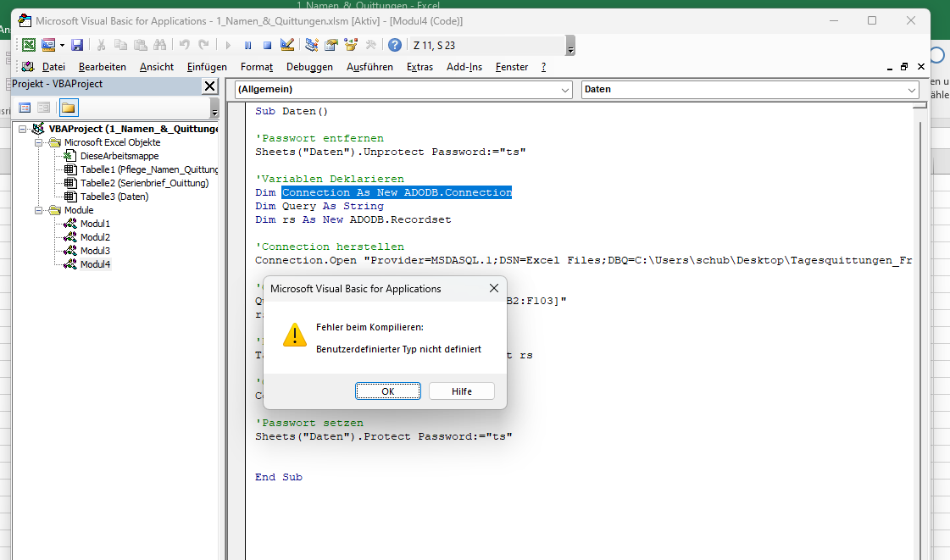Toggle Design Mode icon
Screen dimensions: 950x560
[x=287, y=45]
